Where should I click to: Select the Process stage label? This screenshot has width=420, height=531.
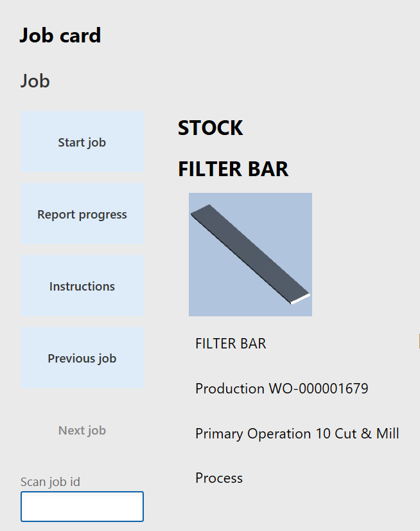pyautogui.click(x=218, y=478)
